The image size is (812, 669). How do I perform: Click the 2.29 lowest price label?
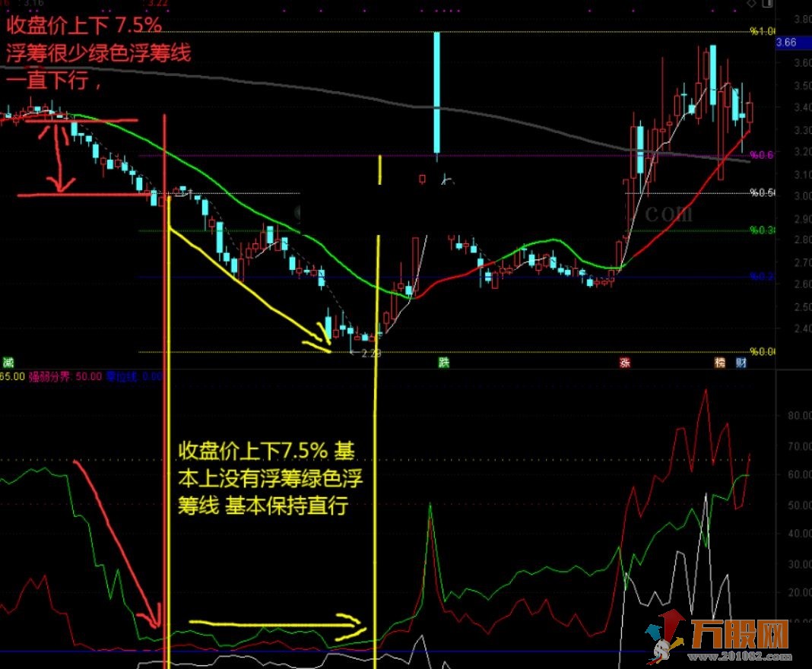pos(371,354)
